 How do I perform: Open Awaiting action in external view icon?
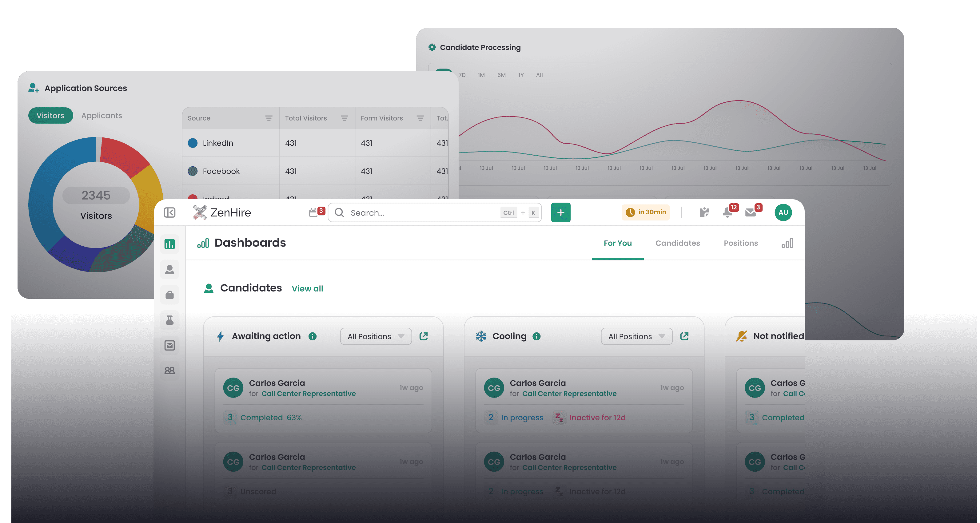coord(424,336)
